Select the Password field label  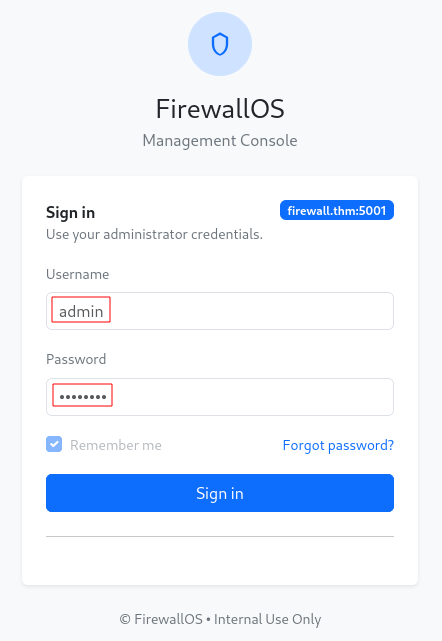pos(76,359)
